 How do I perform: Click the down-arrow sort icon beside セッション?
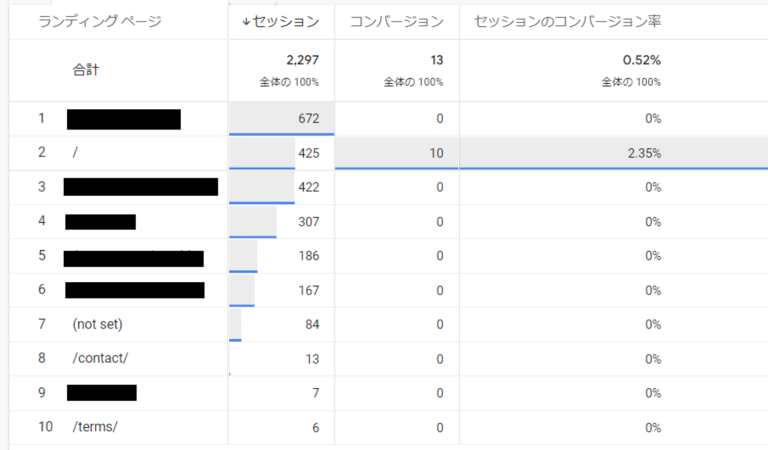[246, 21]
